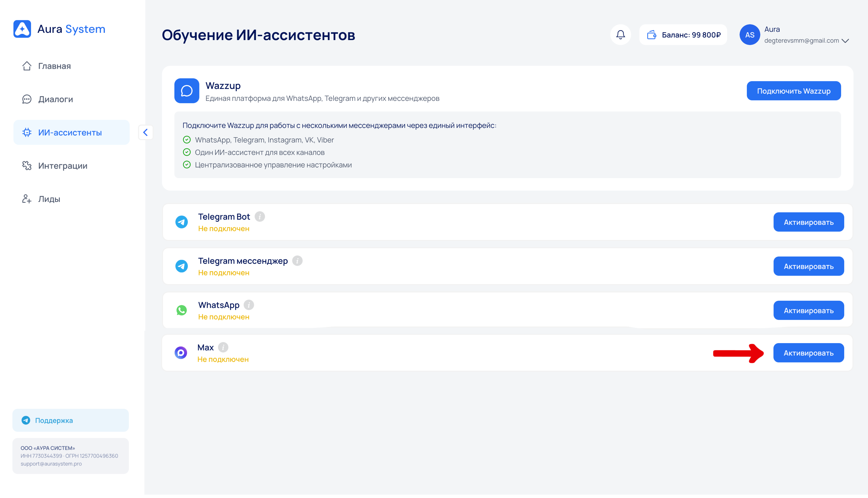Expand the account dropdown arrow
Screen dimensions: 868x498
pyautogui.click(x=845, y=41)
